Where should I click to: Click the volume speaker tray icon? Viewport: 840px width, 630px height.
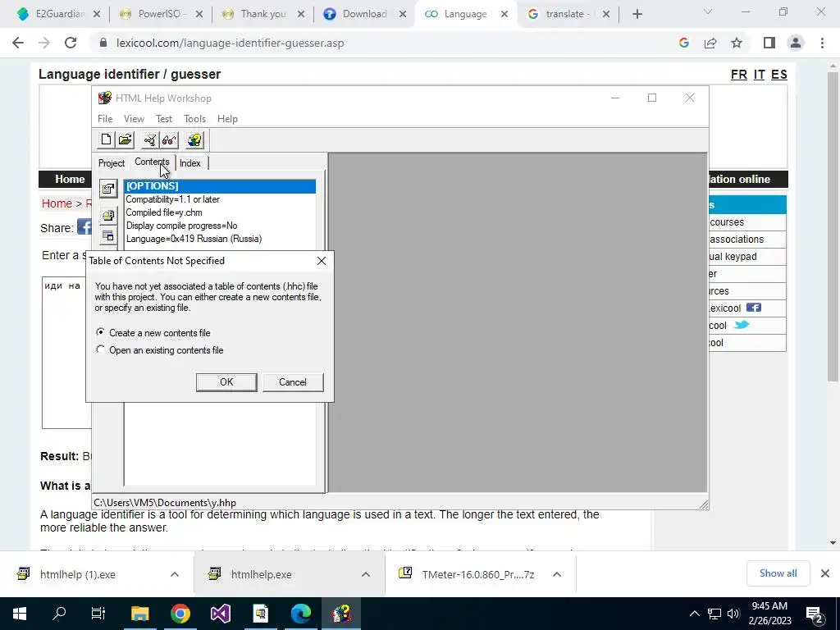(733, 614)
